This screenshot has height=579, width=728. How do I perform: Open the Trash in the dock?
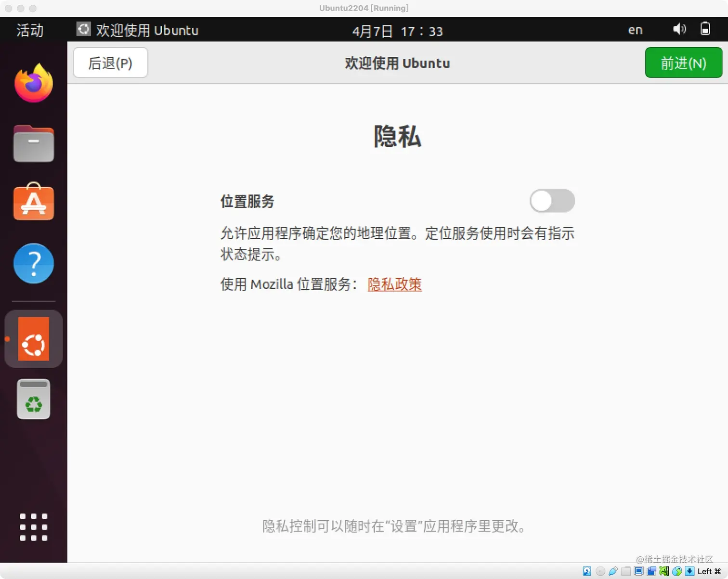(34, 399)
